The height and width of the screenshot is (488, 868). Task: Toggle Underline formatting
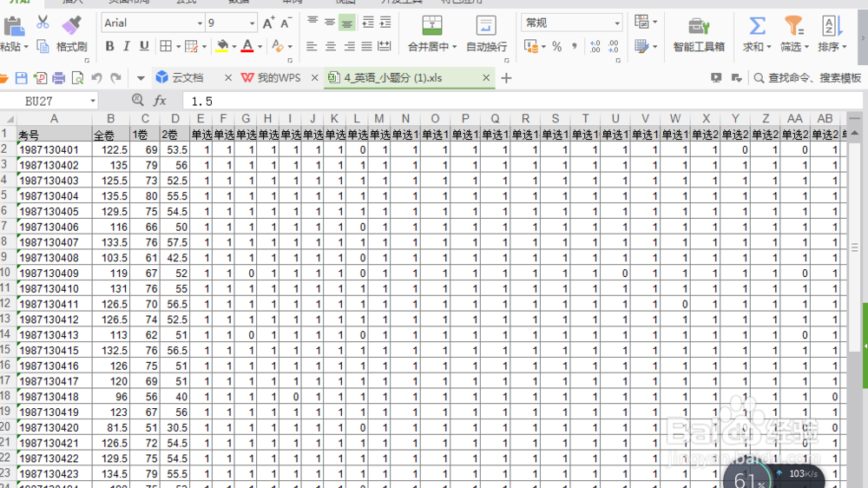click(x=144, y=47)
